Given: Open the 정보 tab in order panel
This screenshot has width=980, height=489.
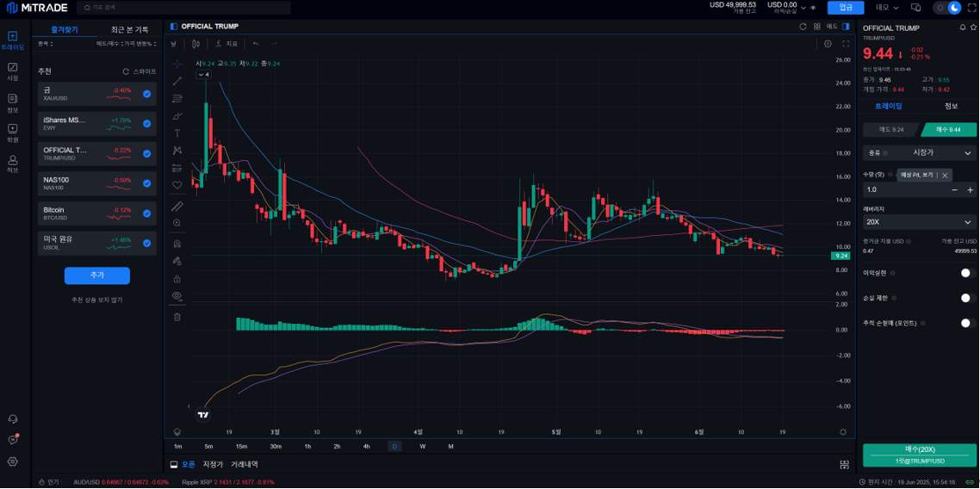Looking at the screenshot, I should click(951, 106).
